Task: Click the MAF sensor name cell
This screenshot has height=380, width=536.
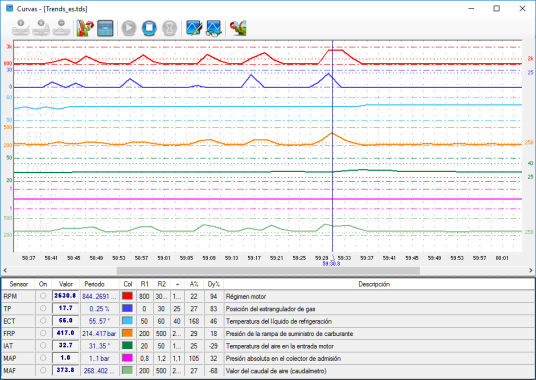Action: [18, 370]
